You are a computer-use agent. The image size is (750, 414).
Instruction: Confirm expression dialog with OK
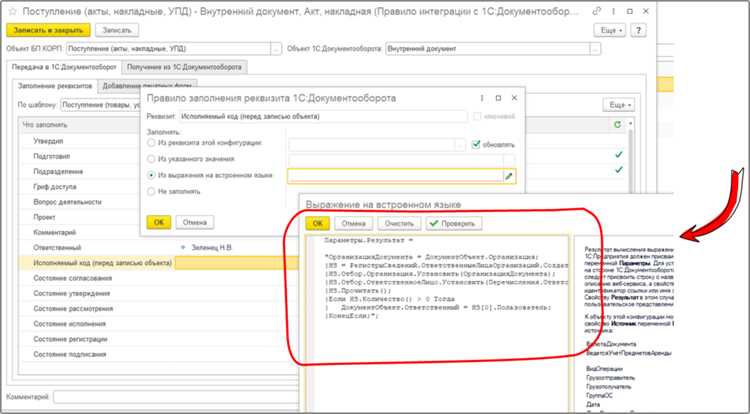[x=318, y=223]
